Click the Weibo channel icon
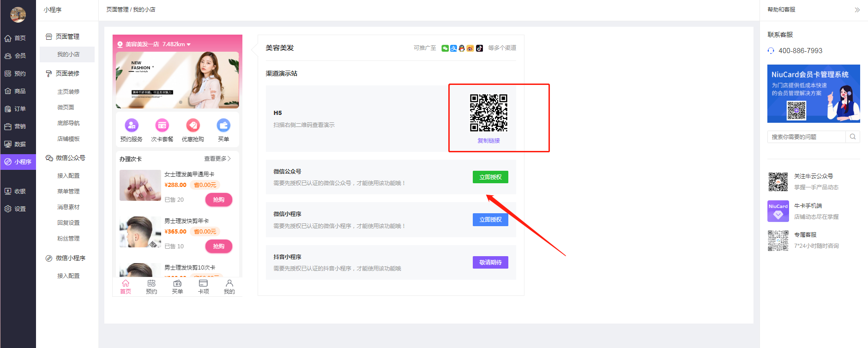 470,48
